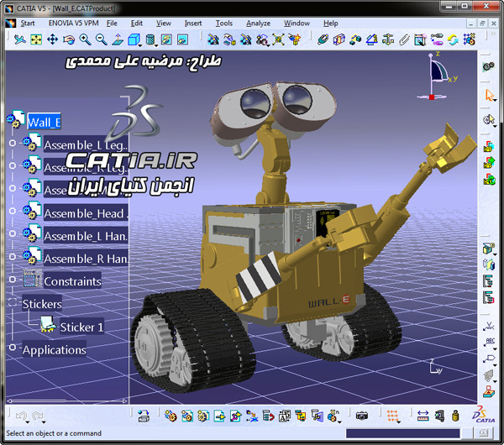
Task: Click the Flexible/Rigid Sub-Assembly icon
Action: (437, 39)
